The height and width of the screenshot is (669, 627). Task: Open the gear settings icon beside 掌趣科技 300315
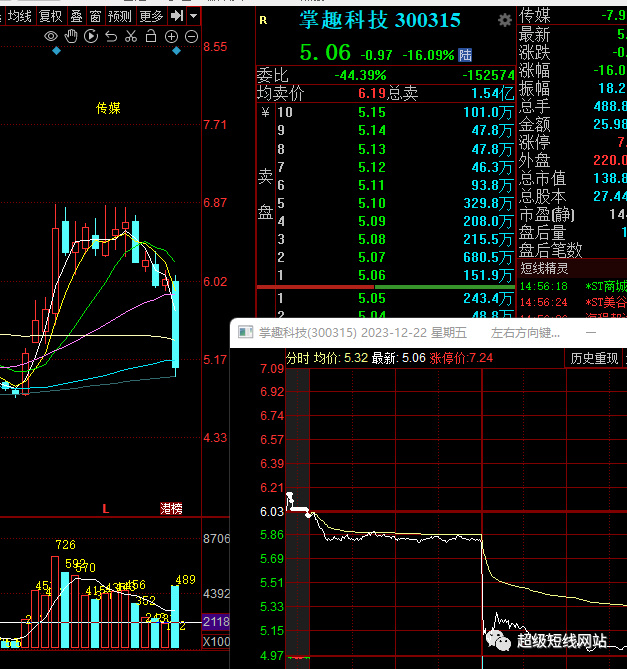click(505, 20)
